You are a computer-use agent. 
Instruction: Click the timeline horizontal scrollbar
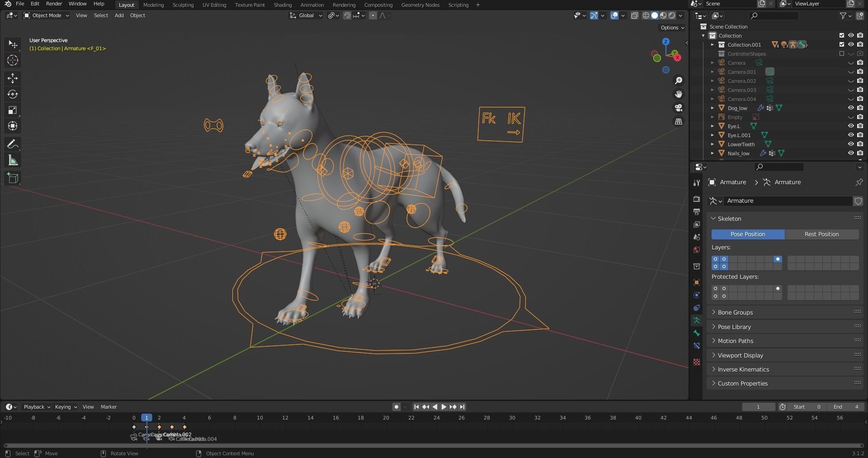[x=434, y=446]
